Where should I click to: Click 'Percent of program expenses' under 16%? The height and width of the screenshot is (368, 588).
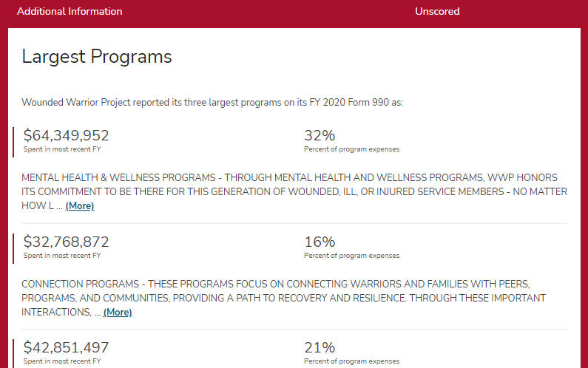352,256
